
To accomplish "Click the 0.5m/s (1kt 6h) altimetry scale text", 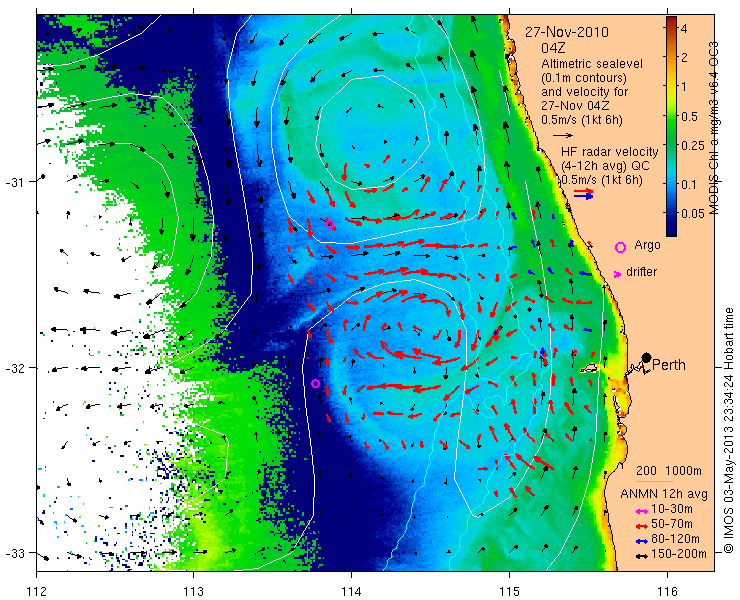I will [x=581, y=120].
